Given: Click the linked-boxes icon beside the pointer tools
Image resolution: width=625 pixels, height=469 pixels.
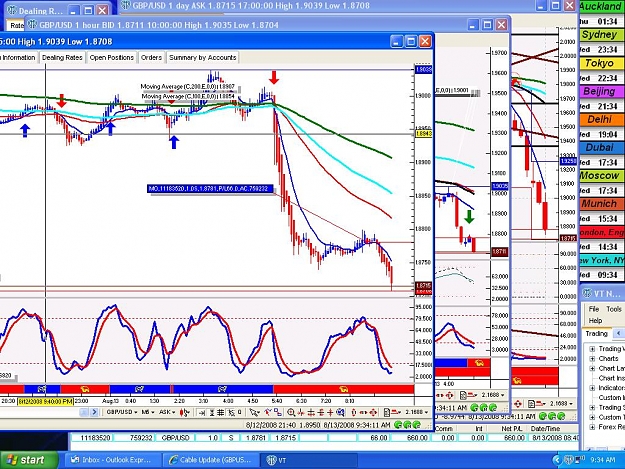Looking at the screenshot, I should coord(277,412).
